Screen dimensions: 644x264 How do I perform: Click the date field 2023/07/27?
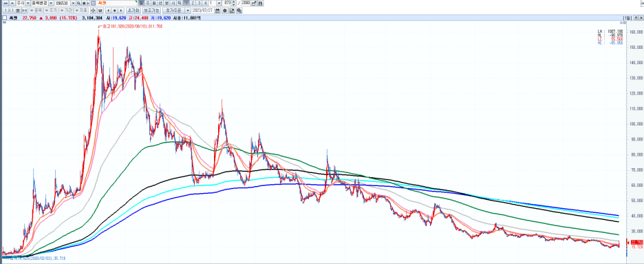(203, 10)
